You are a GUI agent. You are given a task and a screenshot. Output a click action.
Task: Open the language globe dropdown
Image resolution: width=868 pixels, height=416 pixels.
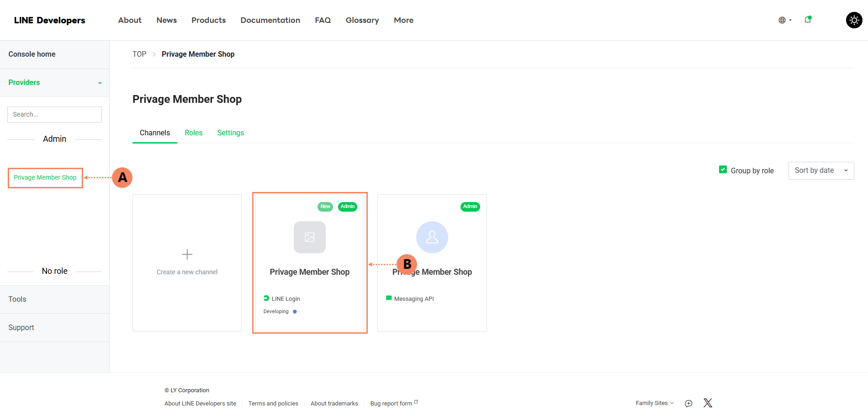(x=784, y=20)
